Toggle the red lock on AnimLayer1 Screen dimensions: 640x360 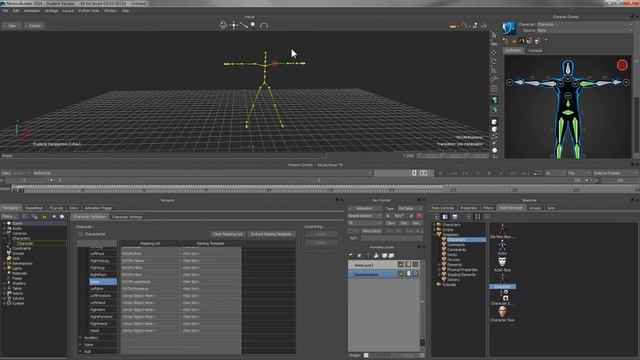click(415, 265)
